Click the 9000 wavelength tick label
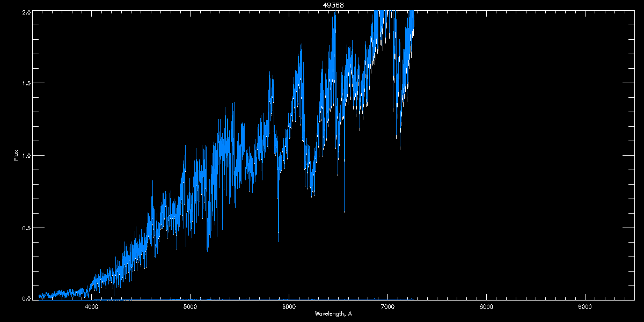 (585, 307)
